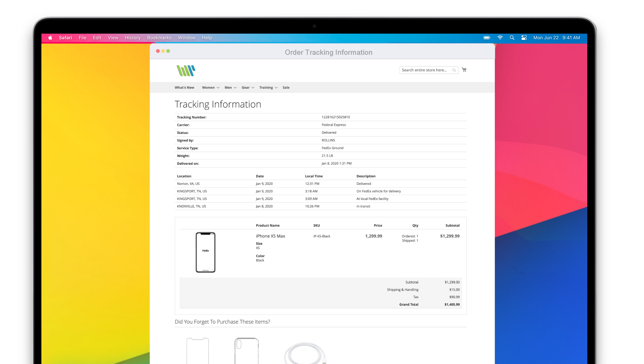The image size is (644, 364).
Task: Open the Men category
Action: click(228, 88)
